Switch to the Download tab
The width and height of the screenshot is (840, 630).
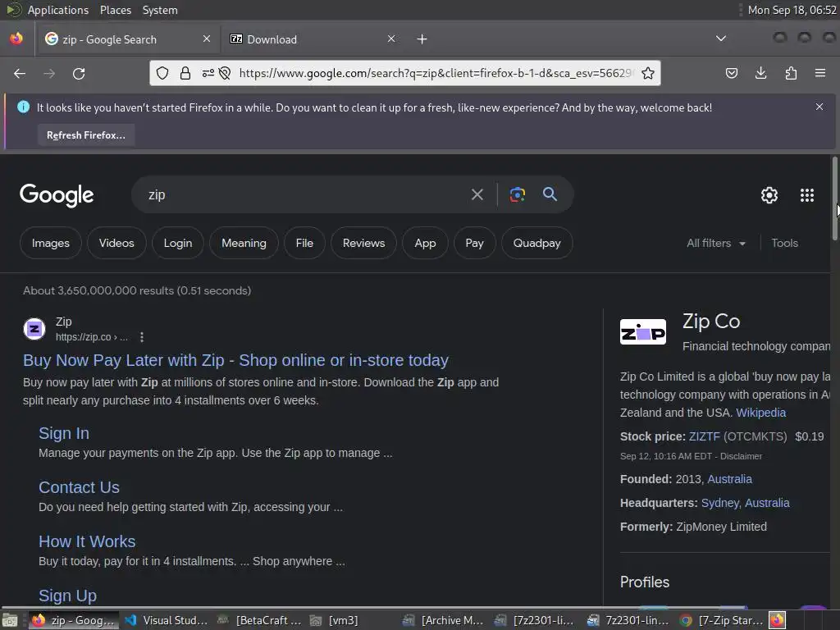pyautogui.click(x=311, y=39)
